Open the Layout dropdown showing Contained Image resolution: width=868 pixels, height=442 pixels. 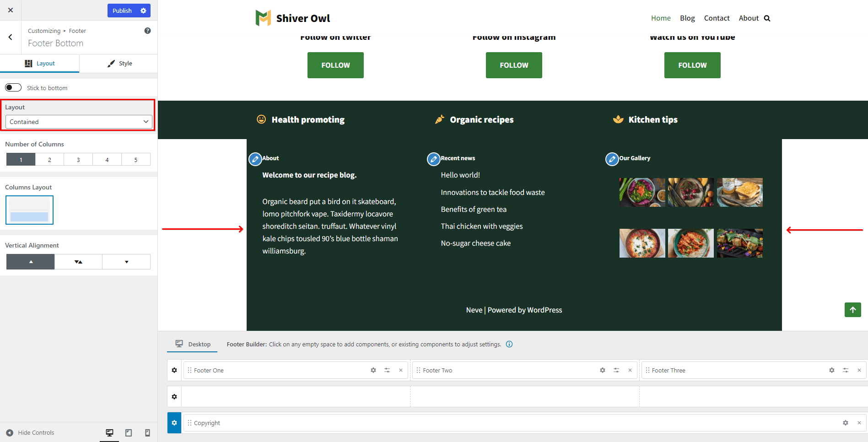[79, 122]
